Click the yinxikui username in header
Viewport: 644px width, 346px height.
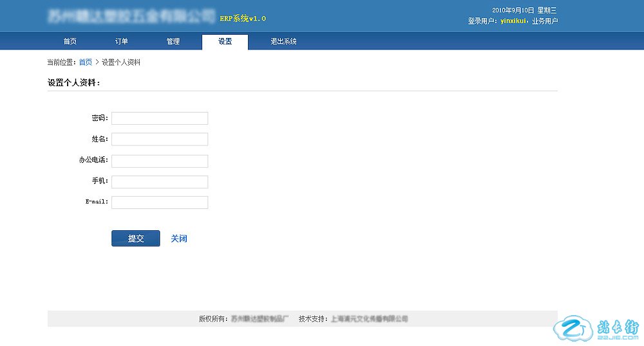513,21
